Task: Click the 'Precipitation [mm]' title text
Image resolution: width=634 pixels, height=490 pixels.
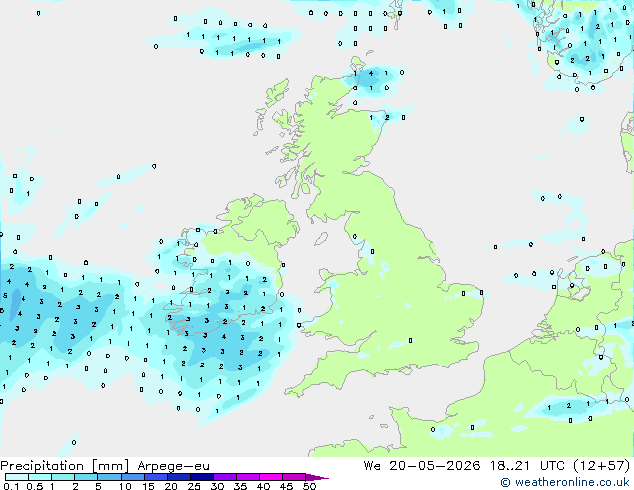Action: point(65,466)
